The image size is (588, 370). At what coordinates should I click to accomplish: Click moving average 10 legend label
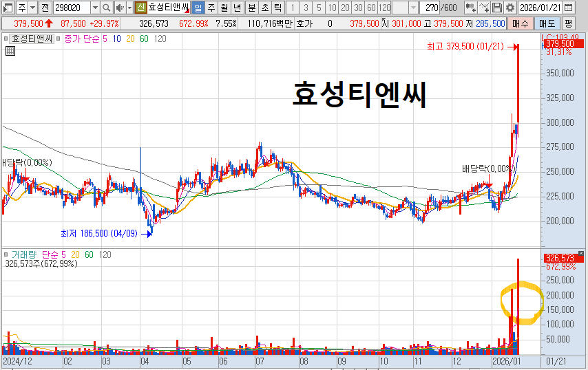pyautogui.click(x=116, y=39)
